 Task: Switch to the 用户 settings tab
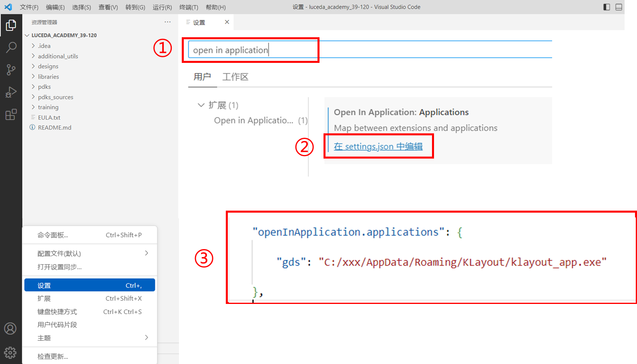click(202, 77)
